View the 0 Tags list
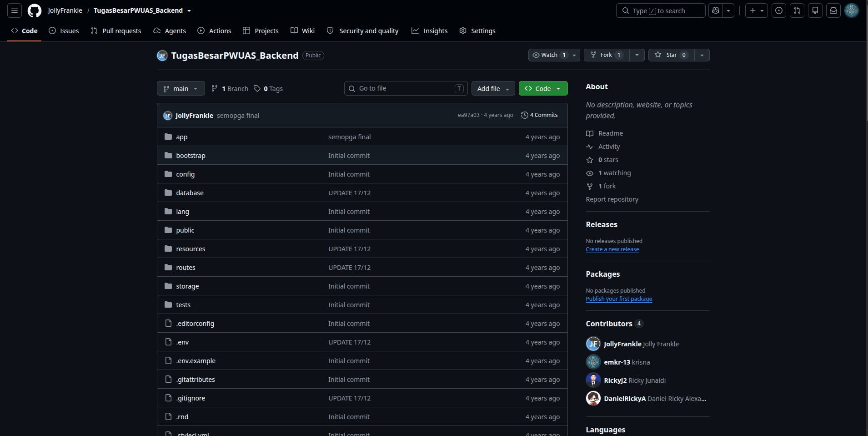The width and height of the screenshot is (868, 436). coord(268,89)
